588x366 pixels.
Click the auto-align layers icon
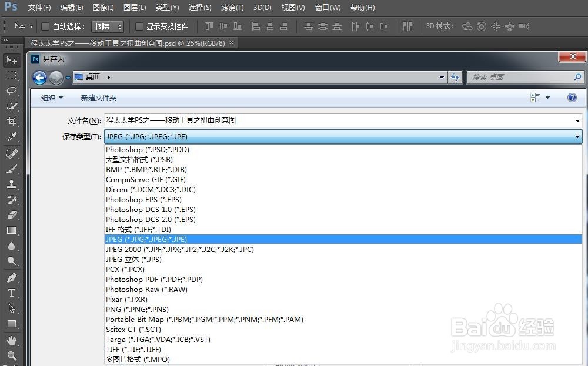[x=407, y=26]
